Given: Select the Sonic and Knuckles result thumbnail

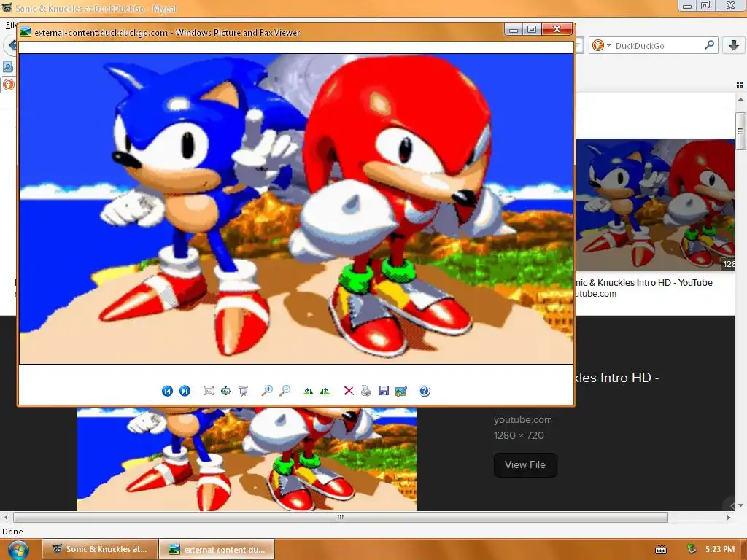Looking at the screenshot, I should (x=656, y=205).
